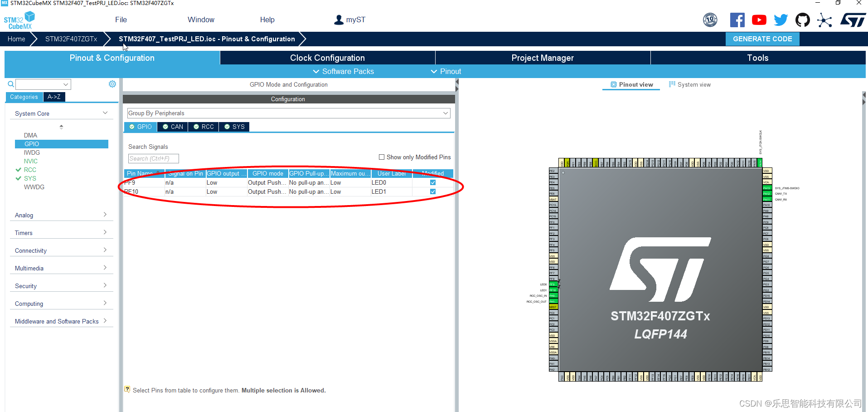Screen dimensions: 868x412
Task: Click the Pinout view chip icon
Action: [x=613, y=84]
